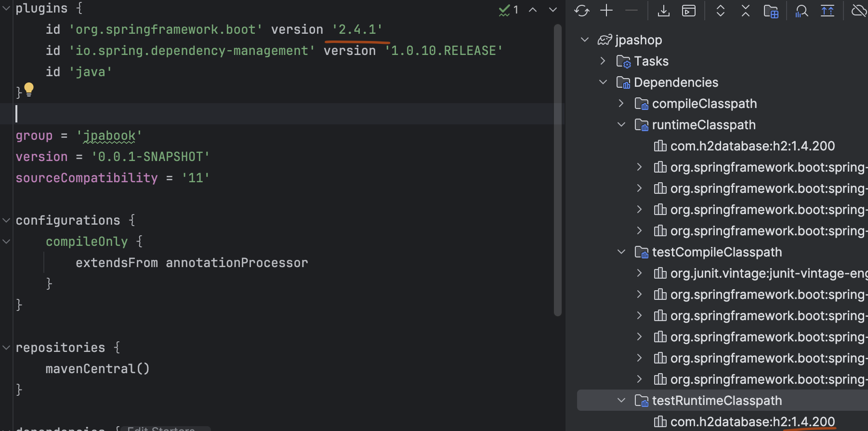Click the plus icon to link a Gradle project

pos(607,11)
